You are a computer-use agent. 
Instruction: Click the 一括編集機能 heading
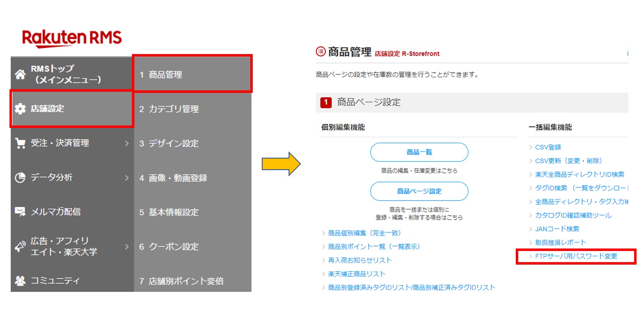(550, 128)
